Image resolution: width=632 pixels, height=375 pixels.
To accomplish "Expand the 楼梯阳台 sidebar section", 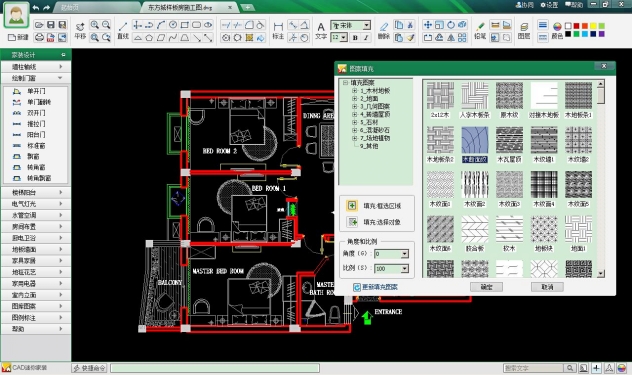I will coord(36,192).
